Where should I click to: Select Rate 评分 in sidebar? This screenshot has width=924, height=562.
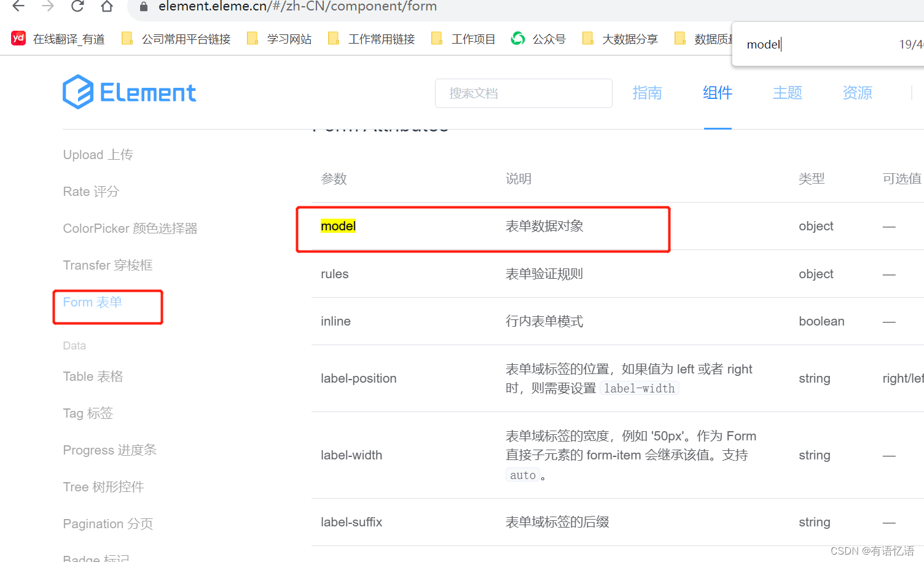tap(91, 192)
